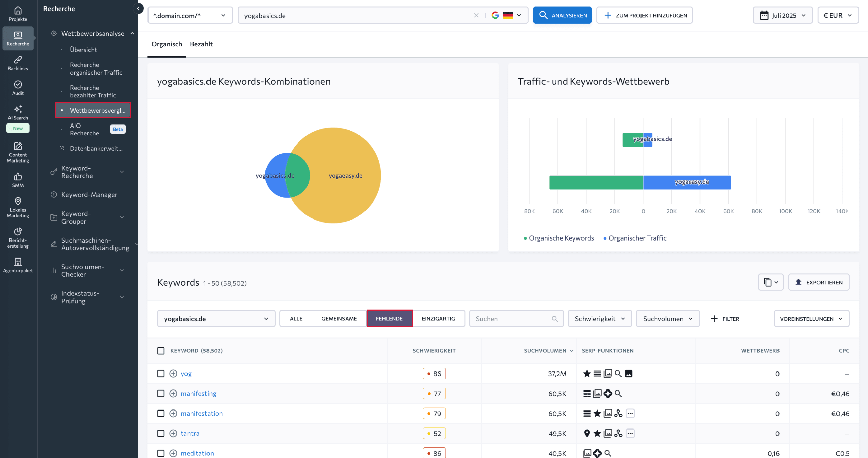Open the Google Germany search engine dropdown
This screenshot has width=868, height=458.
point(506,15)
